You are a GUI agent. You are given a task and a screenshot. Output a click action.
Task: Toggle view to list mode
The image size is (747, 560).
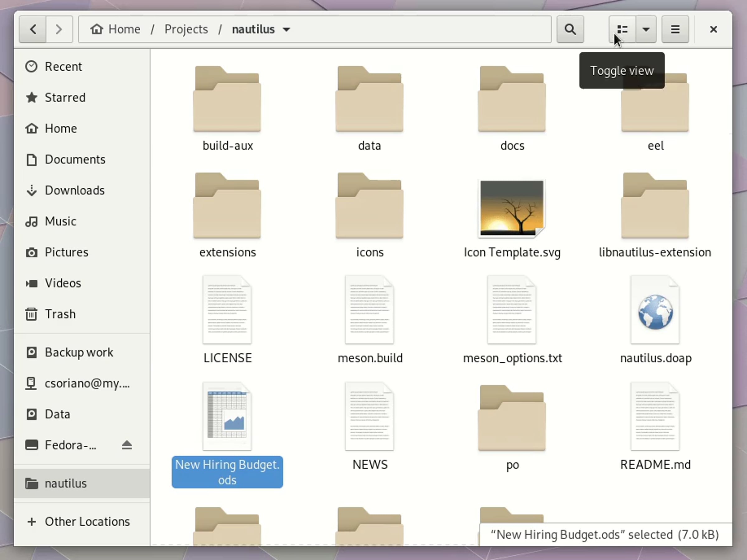pyautogui.click(x=622, y=29)
